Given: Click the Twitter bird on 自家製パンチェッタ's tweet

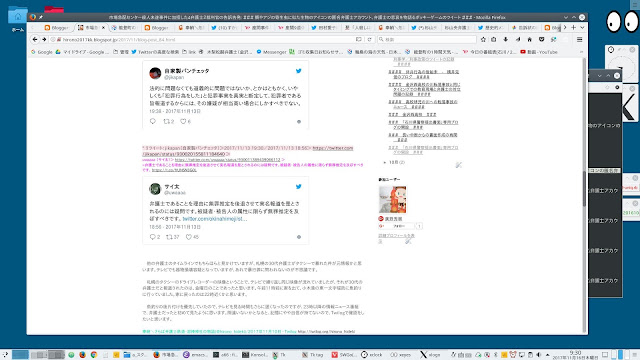Looking at the screenshot, I should coord(298,71).
